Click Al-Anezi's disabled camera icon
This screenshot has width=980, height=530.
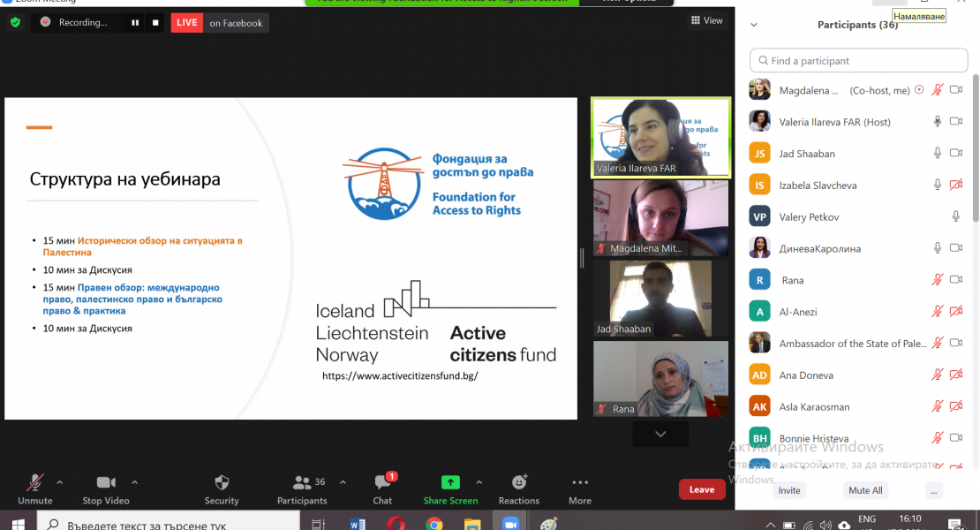956,311
